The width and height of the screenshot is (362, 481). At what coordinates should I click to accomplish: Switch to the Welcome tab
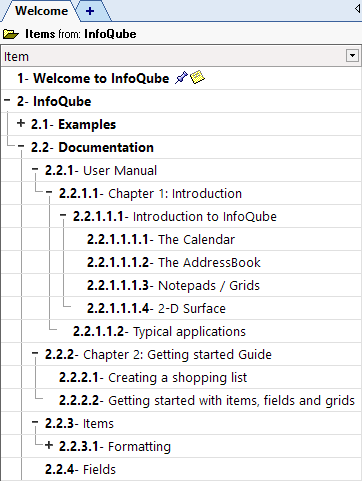pyautogui.click(x=42, y=11)
